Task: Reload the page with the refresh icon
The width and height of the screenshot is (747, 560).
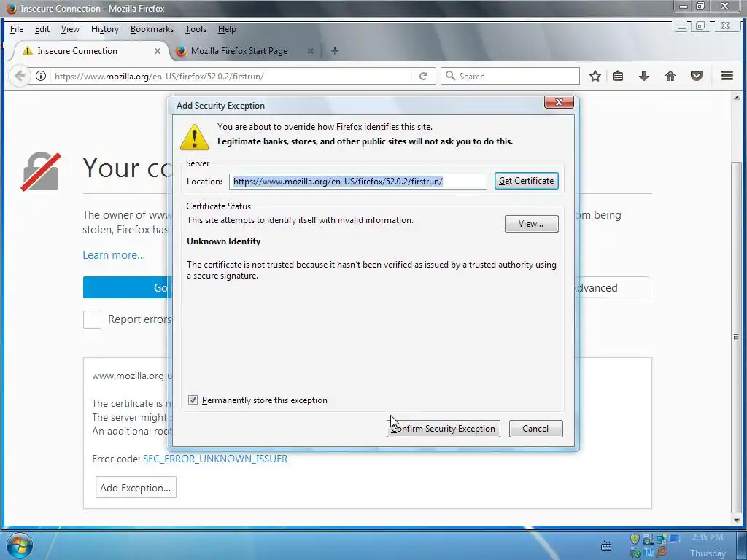Action: coord(424,76)
